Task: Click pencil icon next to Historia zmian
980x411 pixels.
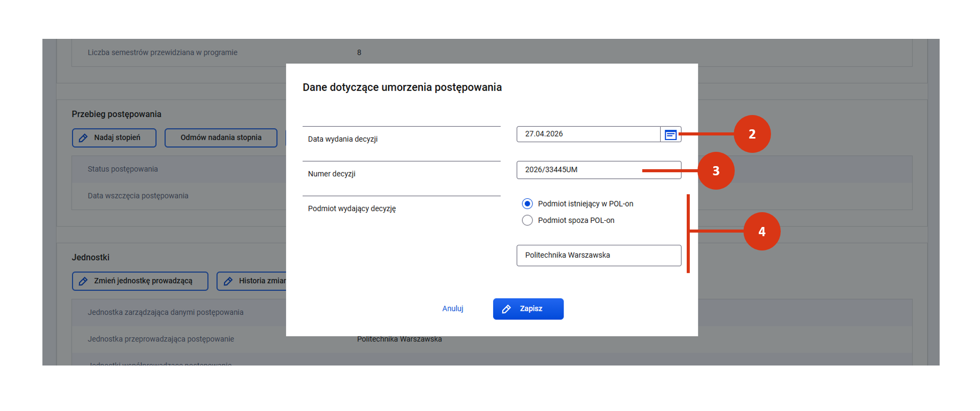Action: pyautogui.click(x=228, y=281)
